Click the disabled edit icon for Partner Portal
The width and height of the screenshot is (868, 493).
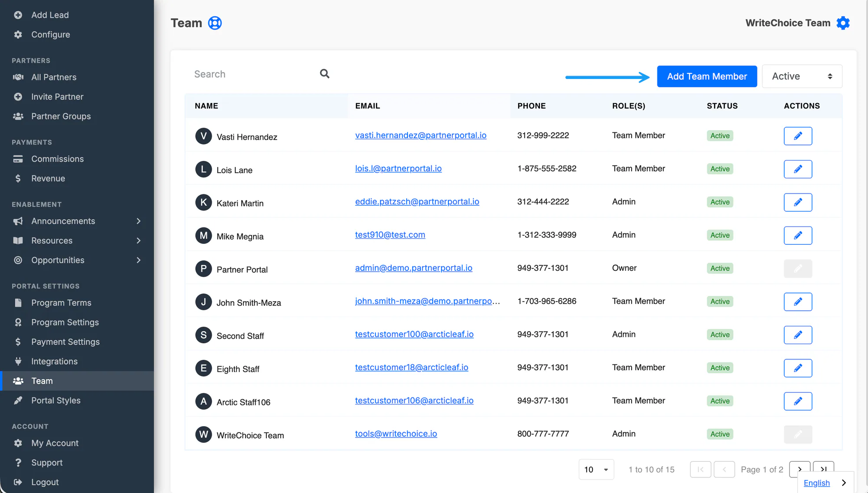(798, 269)
